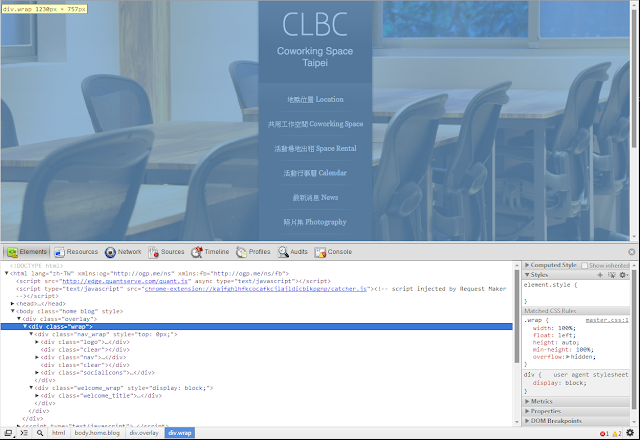Open the Calendar nav link
640x440 pixels.
tap(315, 173)
